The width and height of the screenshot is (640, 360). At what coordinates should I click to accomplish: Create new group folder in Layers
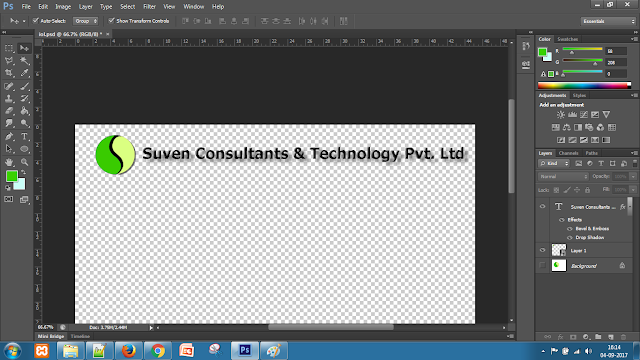pos(598,337)
